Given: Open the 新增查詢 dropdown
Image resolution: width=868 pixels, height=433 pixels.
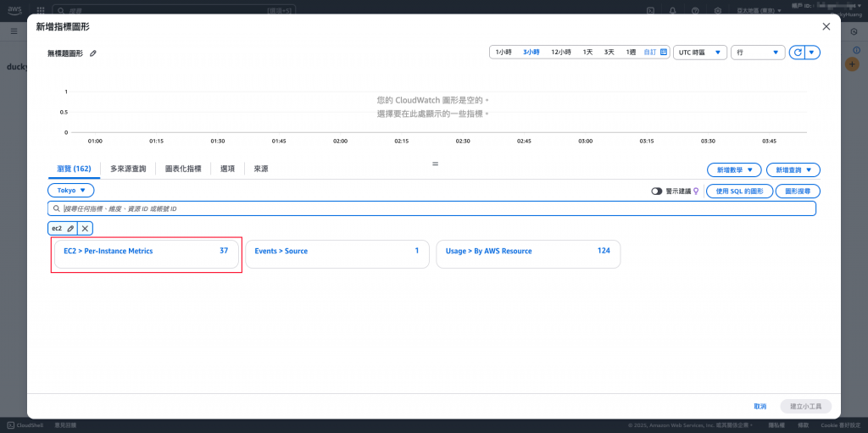Looking at the screenshot, I should point(793,170).
